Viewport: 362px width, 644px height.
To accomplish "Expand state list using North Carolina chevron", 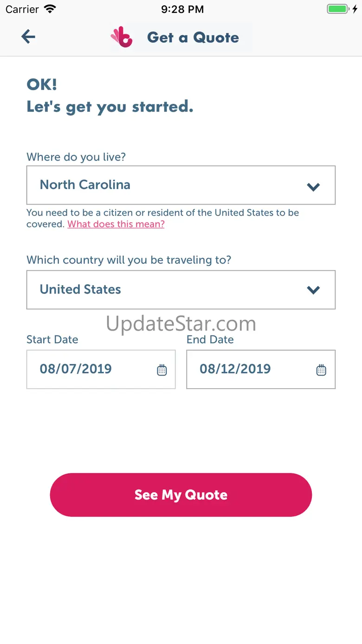I will coord(314,187).
